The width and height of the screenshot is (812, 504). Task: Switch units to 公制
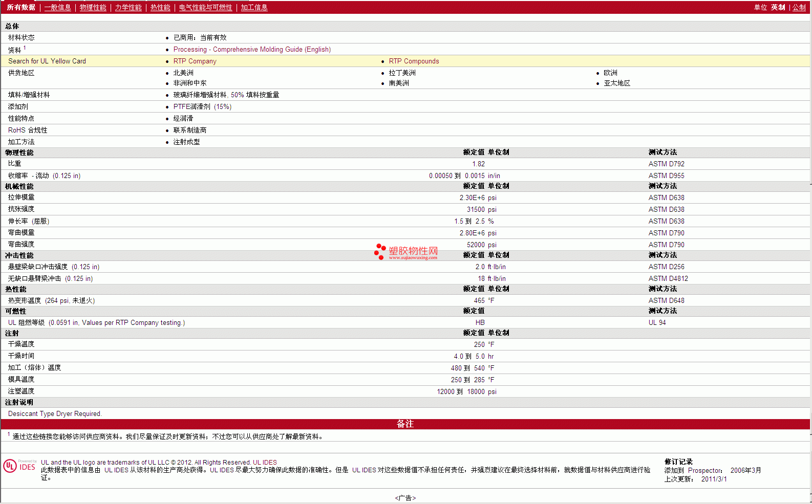click(x=799, y=7)
